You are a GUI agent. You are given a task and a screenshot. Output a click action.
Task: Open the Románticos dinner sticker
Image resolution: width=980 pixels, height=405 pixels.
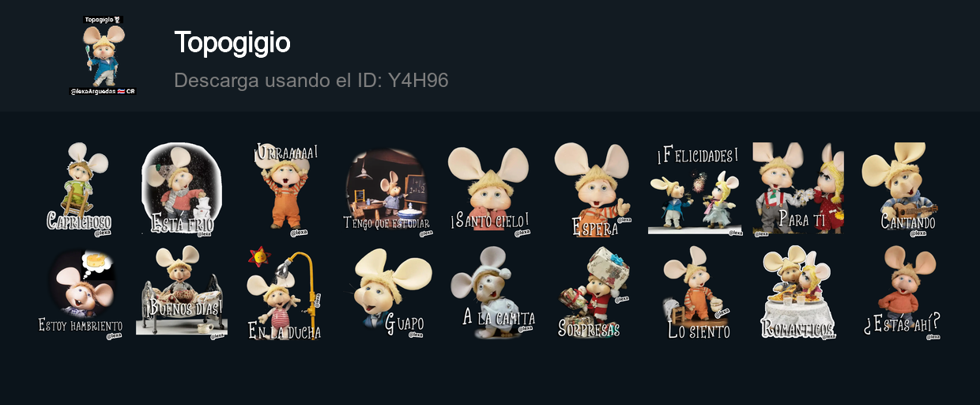click(798, 293)
